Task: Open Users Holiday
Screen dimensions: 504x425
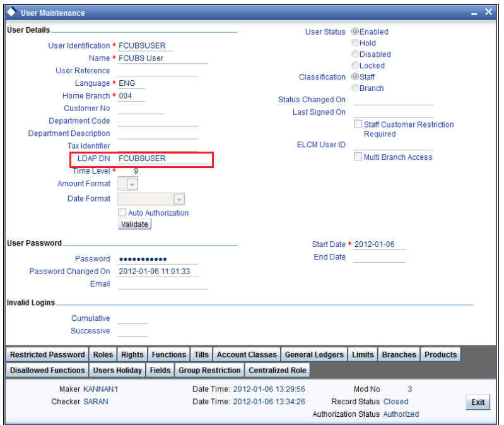Action: coord(117,370)
